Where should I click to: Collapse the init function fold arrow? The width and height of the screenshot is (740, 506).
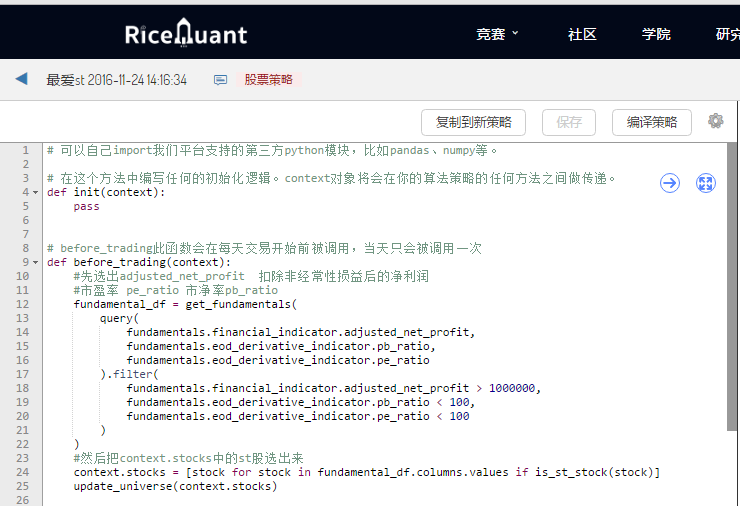[x=35, y=193]
